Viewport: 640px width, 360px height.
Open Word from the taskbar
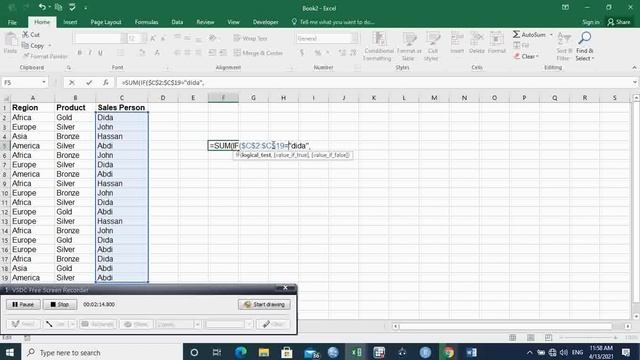coord(471,352)
